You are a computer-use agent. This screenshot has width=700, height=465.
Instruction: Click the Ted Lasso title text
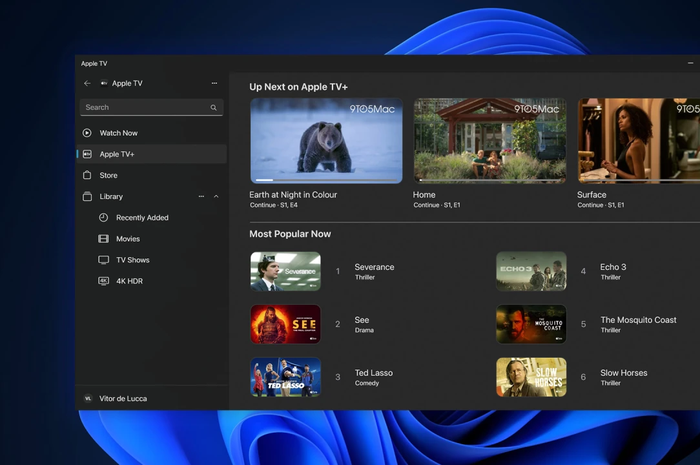click(x=374, y=373)
